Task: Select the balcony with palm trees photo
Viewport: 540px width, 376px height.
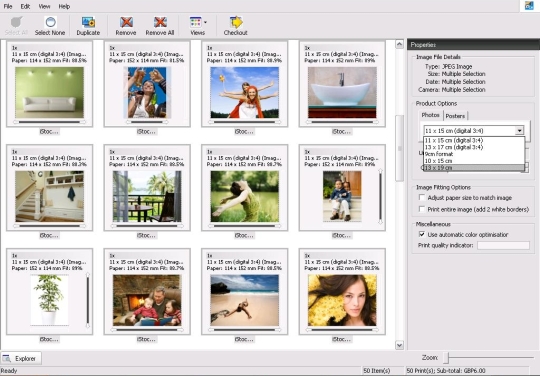Action: tap(147, 197)
